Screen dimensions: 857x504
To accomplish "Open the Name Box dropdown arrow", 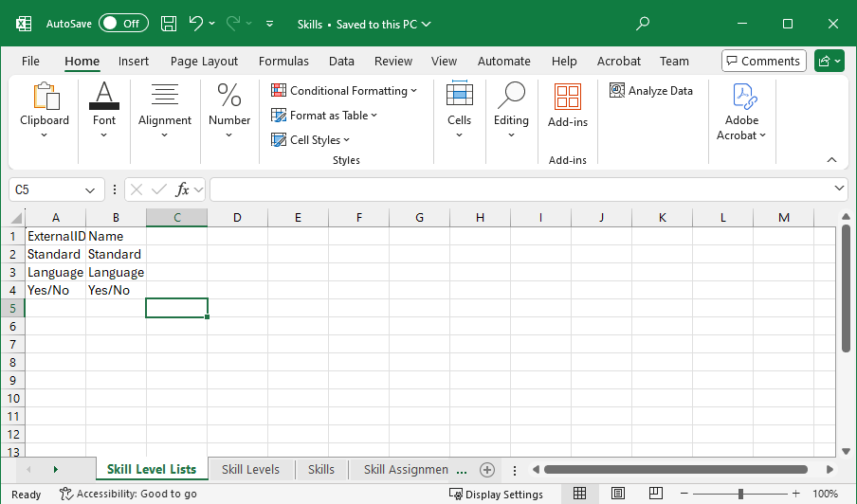I will (x=90, y=189).
